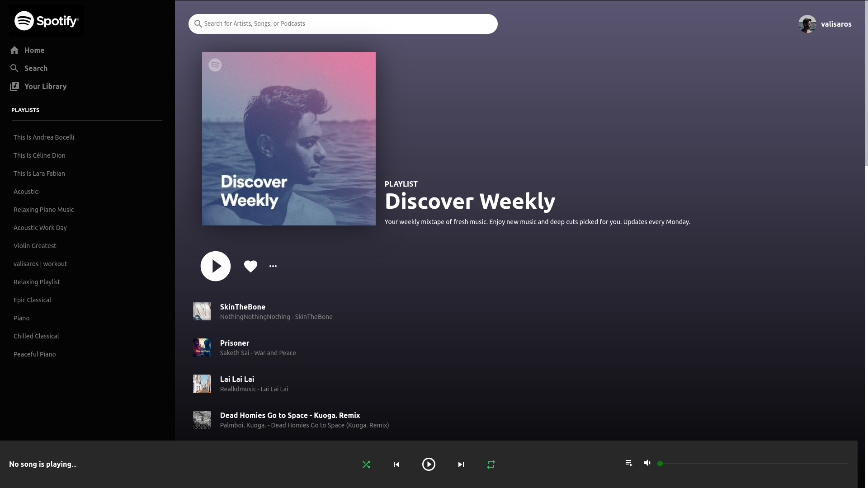Open the play queue
The image size is (868, 488).
[629, 463]
